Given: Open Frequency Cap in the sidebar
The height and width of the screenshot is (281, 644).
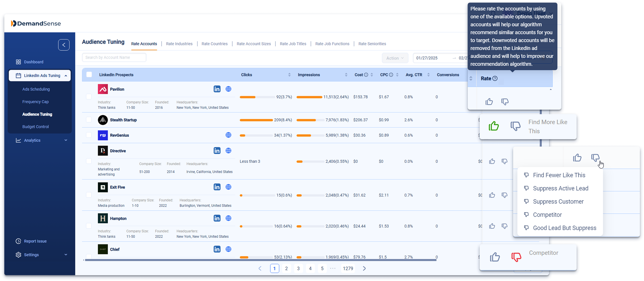Looking at the screenshot, I should pos(36,102).
